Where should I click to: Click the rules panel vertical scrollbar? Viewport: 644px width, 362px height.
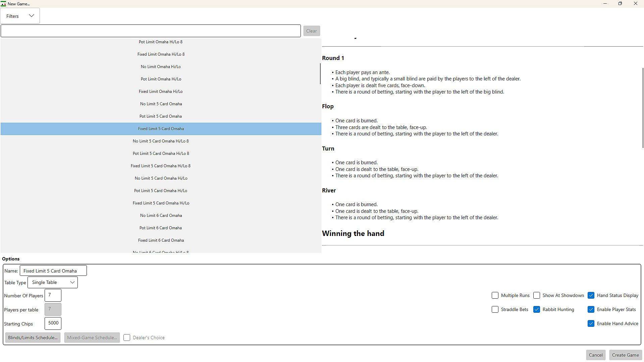click(643, 107)
